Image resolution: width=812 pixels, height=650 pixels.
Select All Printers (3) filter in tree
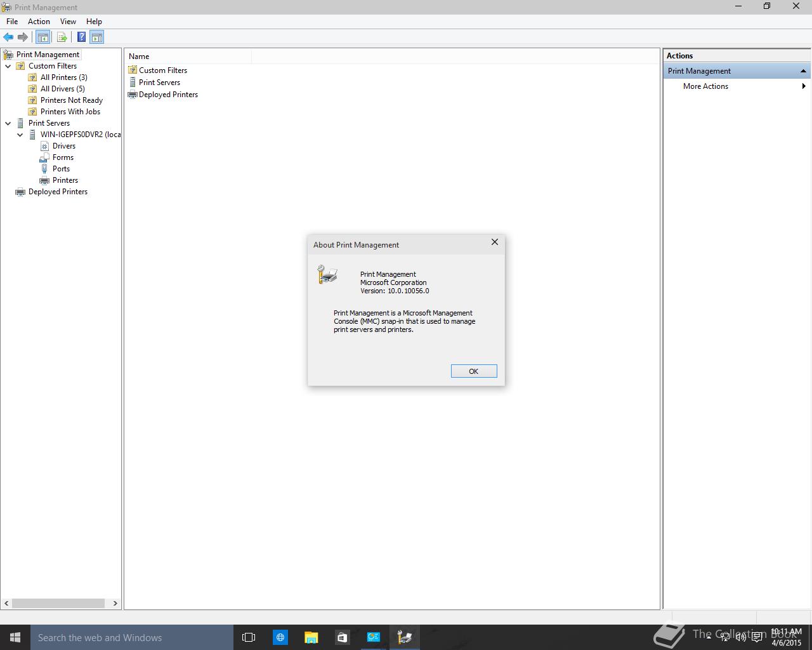(63, 77)
